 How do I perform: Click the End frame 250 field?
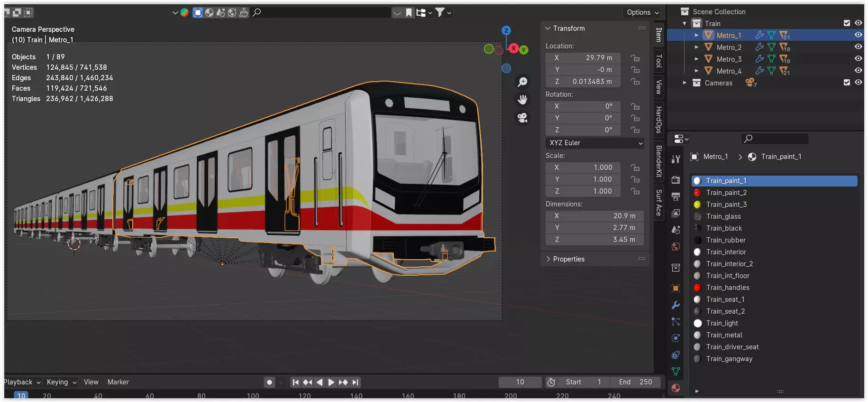click(x=635, y=382)
